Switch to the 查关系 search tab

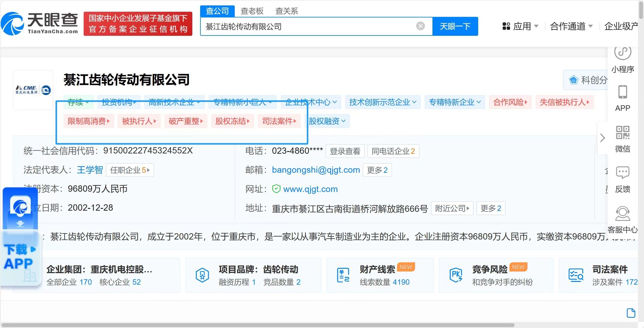[286, 11]
